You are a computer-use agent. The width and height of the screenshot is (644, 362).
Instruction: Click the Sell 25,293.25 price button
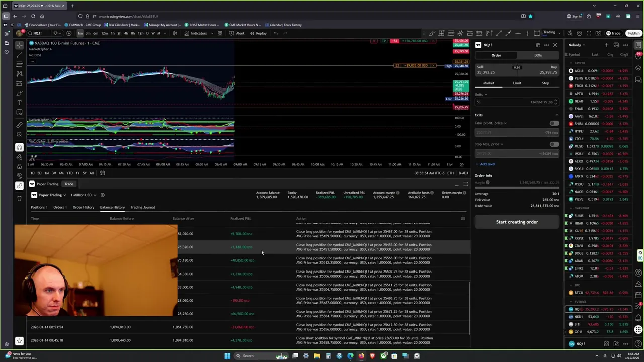click(495, 70)
